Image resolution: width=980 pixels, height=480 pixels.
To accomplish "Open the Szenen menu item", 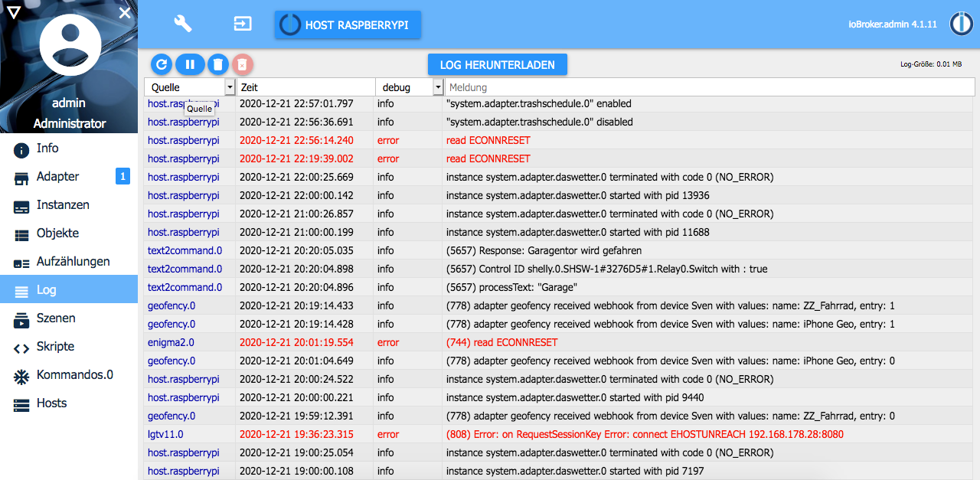I will pyautogui.click(x=69, y=318).
